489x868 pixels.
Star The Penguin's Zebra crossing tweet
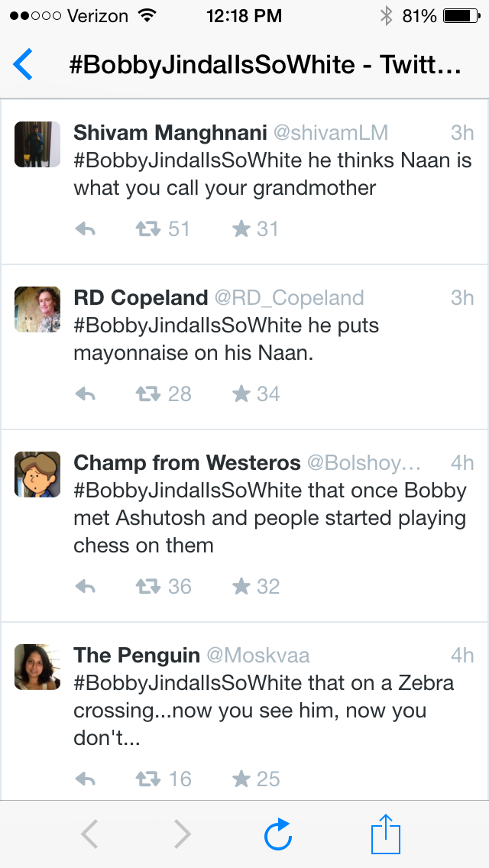click(241, 779)
